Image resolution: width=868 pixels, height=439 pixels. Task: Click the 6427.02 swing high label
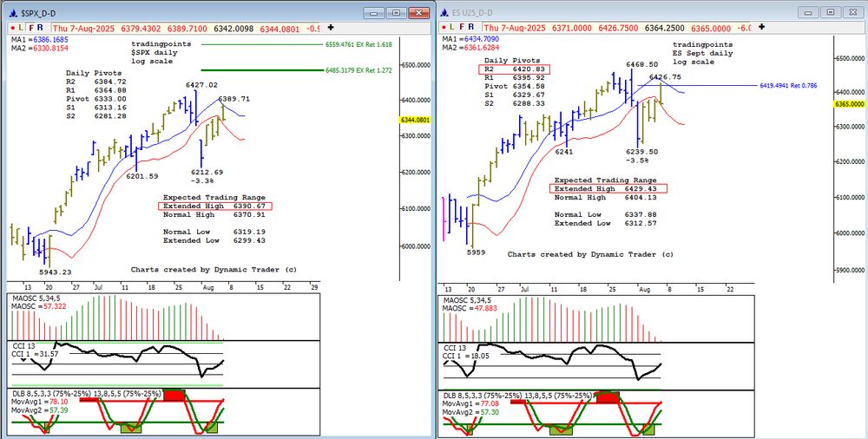[202, 85]
